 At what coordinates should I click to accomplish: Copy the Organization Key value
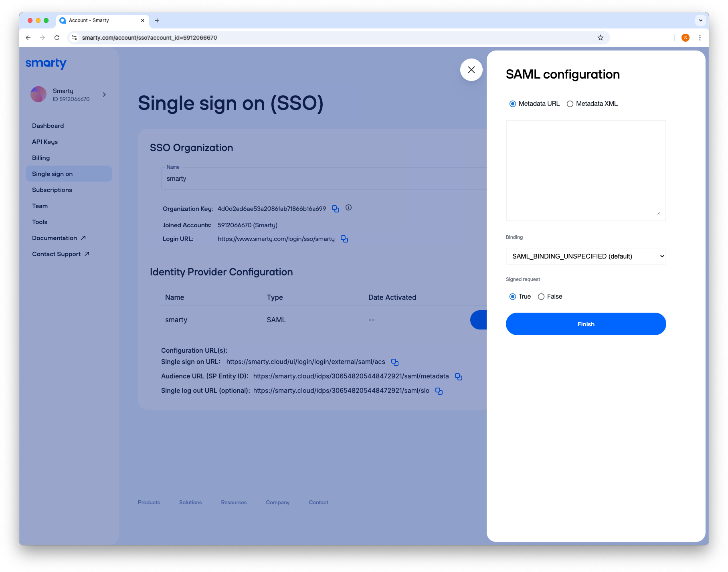coord(336,209)
